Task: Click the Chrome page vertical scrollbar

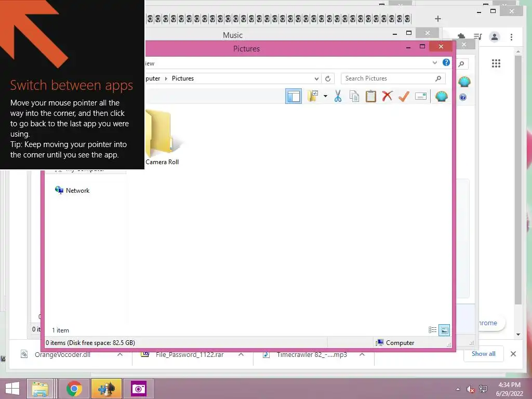Action: [x=518, y=180]
